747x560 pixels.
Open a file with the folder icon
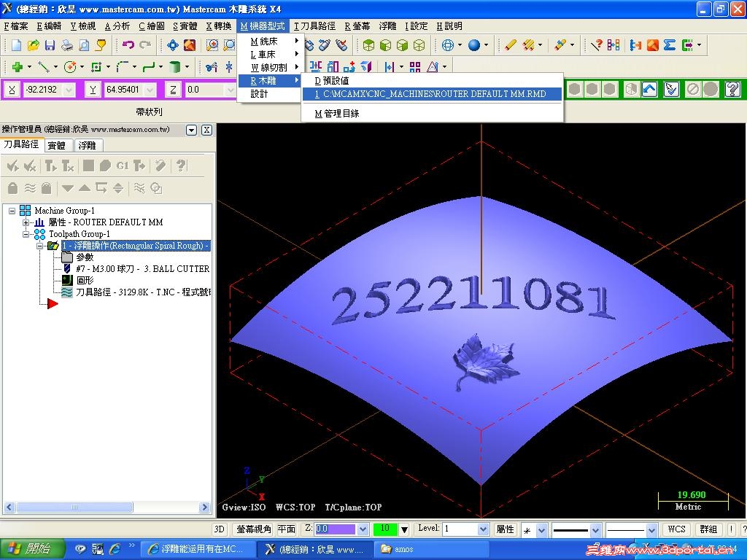(x=33, y=45)
